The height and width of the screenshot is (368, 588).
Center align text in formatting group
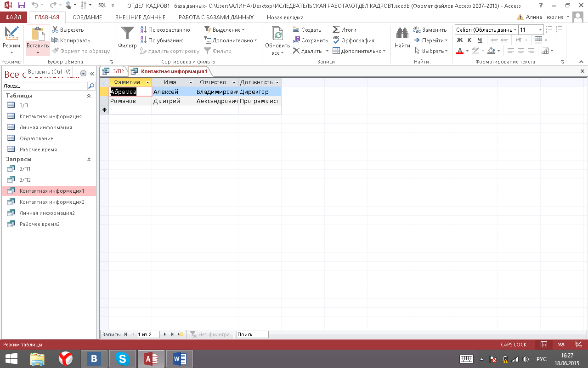pyautogui.click(x=521, y=51)
